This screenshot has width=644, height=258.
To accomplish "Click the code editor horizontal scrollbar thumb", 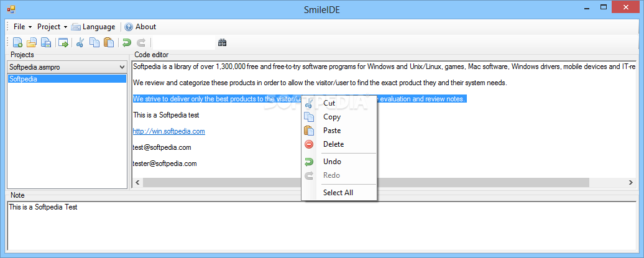I will pyautogui.click(x=366, y=182).
